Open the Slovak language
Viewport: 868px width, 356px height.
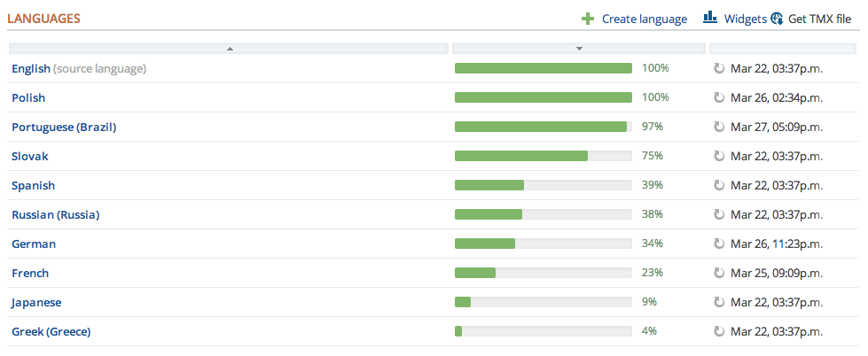pyautogui.click(x=30, y=156)
